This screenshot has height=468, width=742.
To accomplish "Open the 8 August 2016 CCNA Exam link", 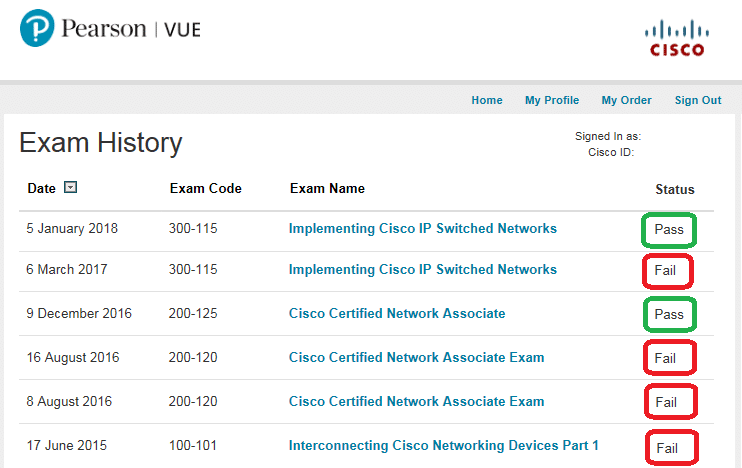I will (x=416, y=402).
